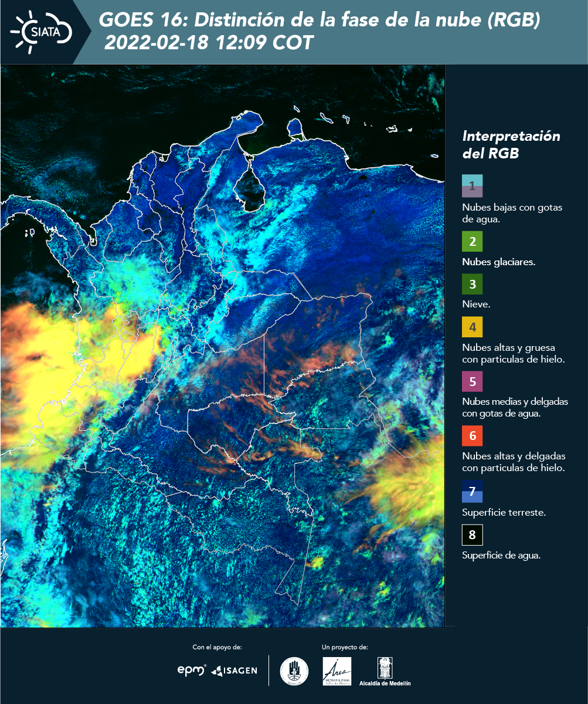This screenshot has height=704, width=588.
Task: Select dark green legend swatch number 3
Action: pyautogui.click(x=472, y=285)
